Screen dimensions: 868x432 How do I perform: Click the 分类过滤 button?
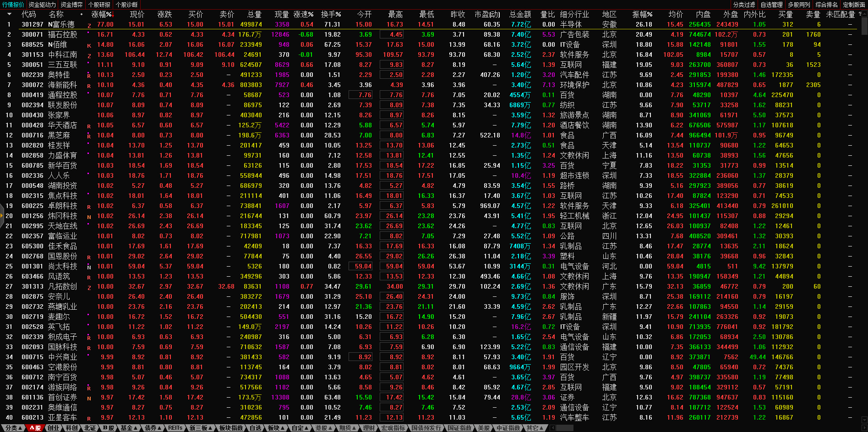coord(744,5)
